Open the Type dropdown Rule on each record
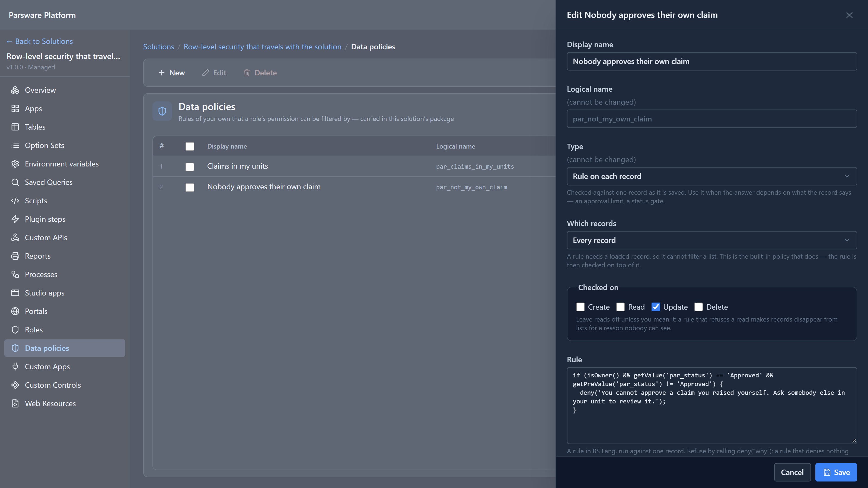This screenshot has height=488, width=868. point(712,176)
